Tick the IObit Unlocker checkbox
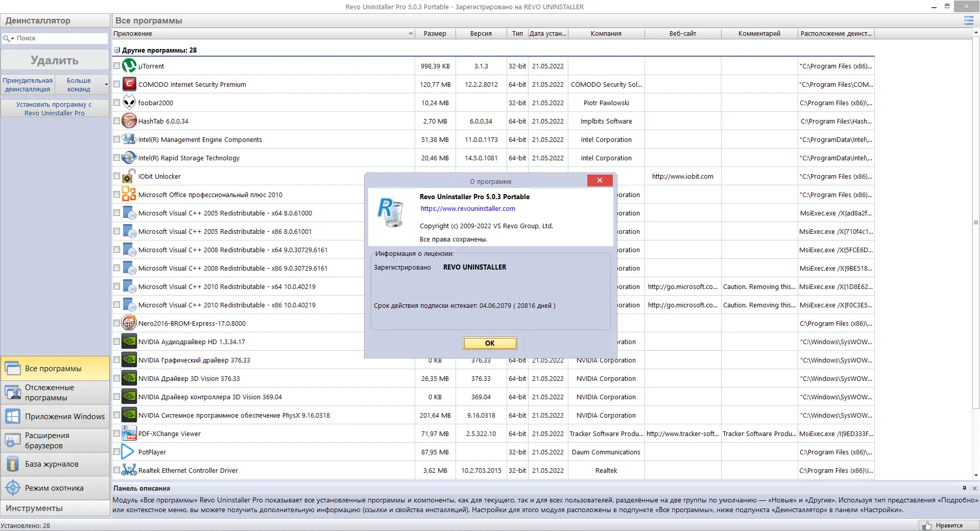The width and height of the screenshot is (980, 531). click(117, 176)
